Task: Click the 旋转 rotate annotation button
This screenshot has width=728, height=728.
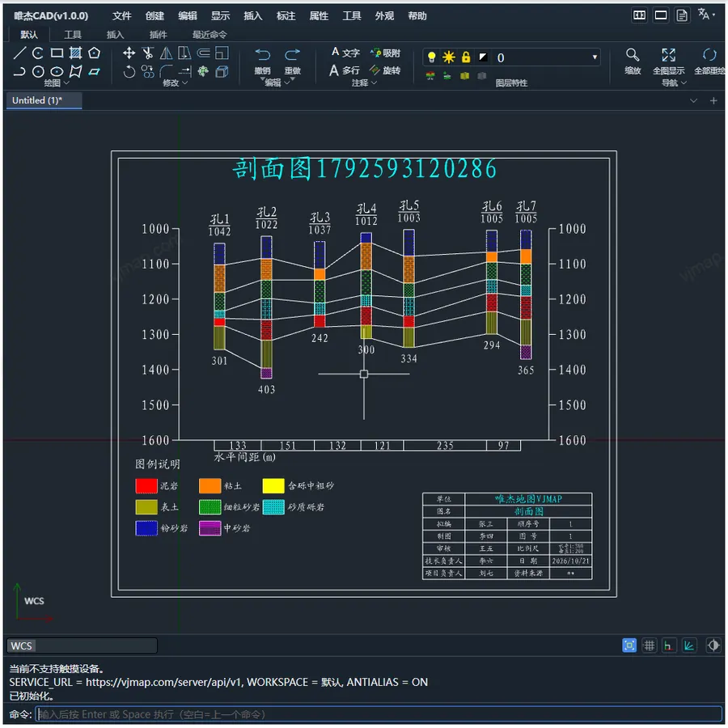Action: (385, 70)
